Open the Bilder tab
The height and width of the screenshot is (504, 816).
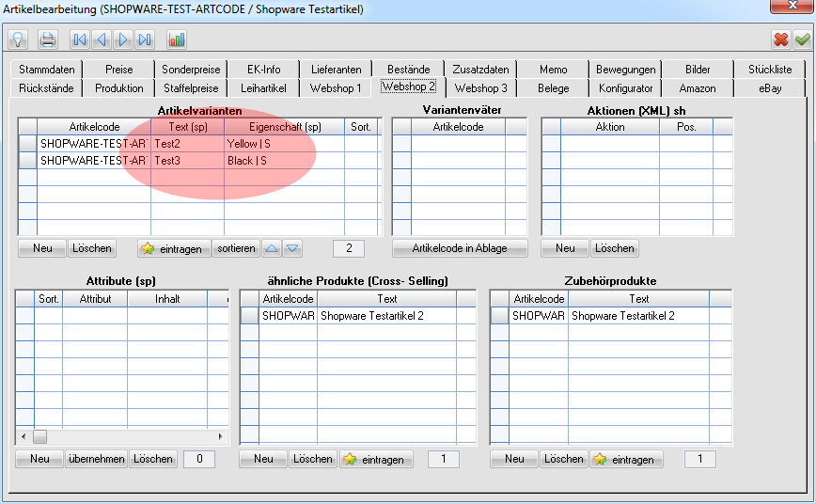[x=698, y=70]
